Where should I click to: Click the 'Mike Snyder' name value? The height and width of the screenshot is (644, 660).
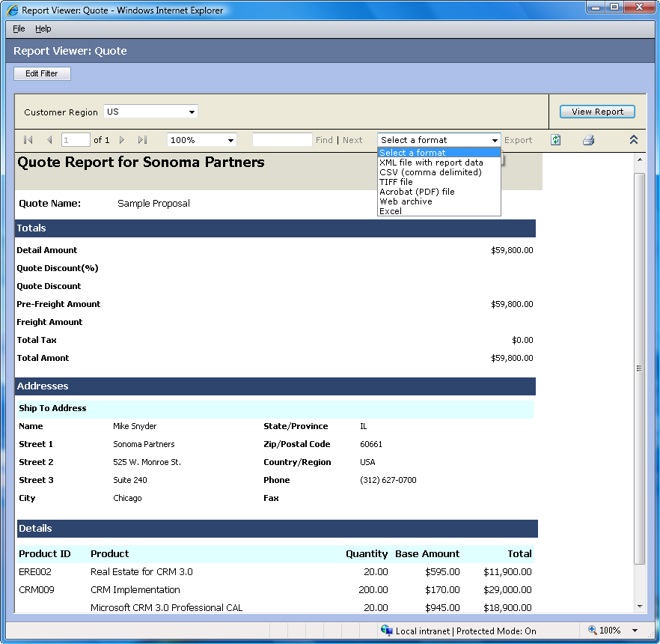pos(135,426)
